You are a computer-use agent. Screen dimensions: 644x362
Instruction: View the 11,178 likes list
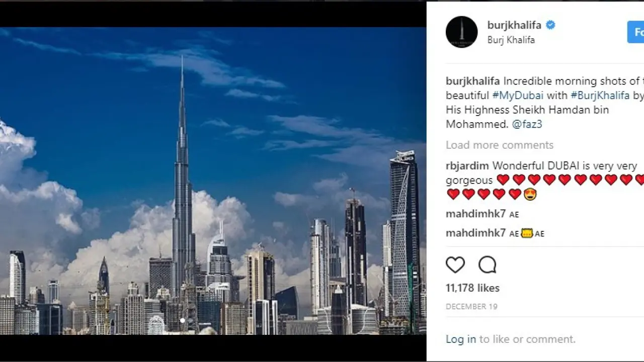point(472,288)
